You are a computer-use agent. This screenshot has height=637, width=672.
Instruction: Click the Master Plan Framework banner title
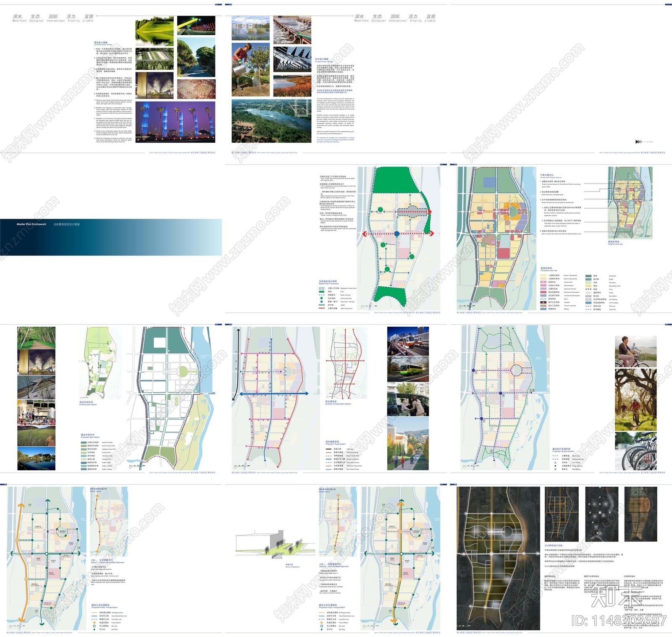pyautogui.click(x=31, y=224)
